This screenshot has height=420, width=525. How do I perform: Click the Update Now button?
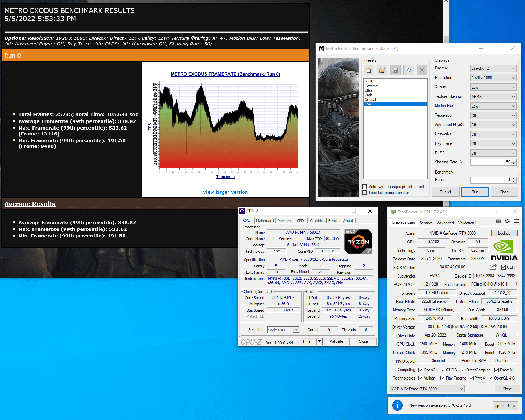(x=505, y=405)
